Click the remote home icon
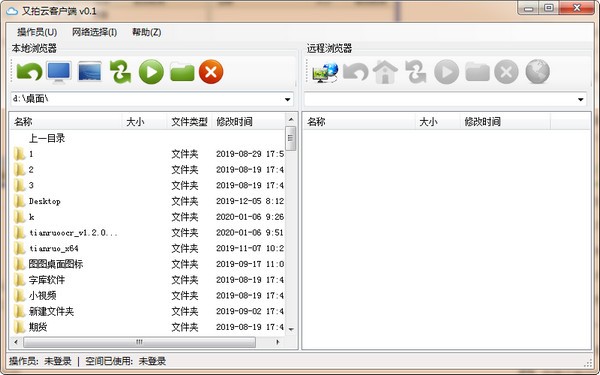The width and height of the screenshot is (600, 375). [x=385, y=72]
